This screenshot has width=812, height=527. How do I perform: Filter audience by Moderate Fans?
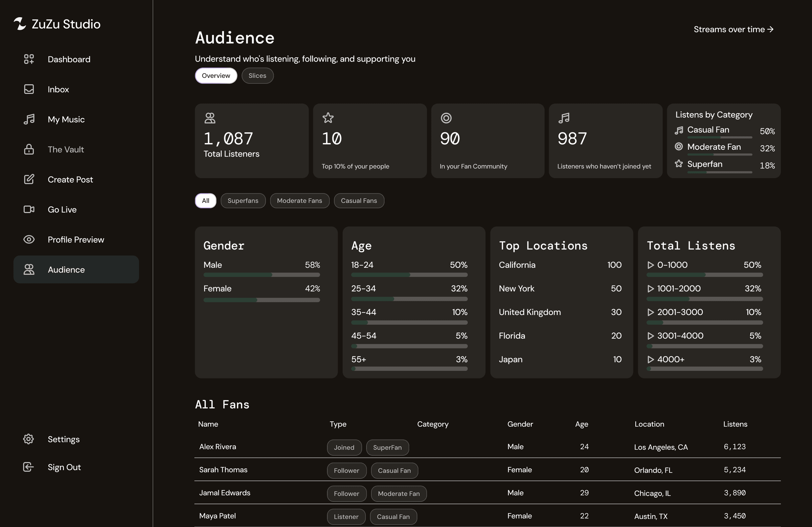299,200
